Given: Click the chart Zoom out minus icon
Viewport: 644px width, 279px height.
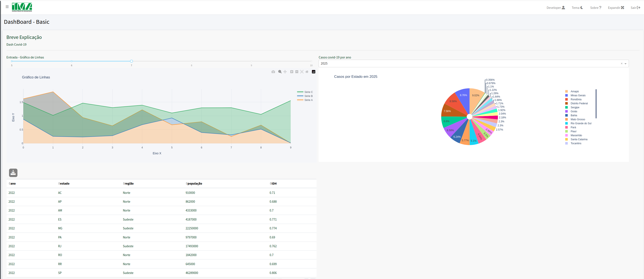Looking at the screenshot, I should 297,72.
